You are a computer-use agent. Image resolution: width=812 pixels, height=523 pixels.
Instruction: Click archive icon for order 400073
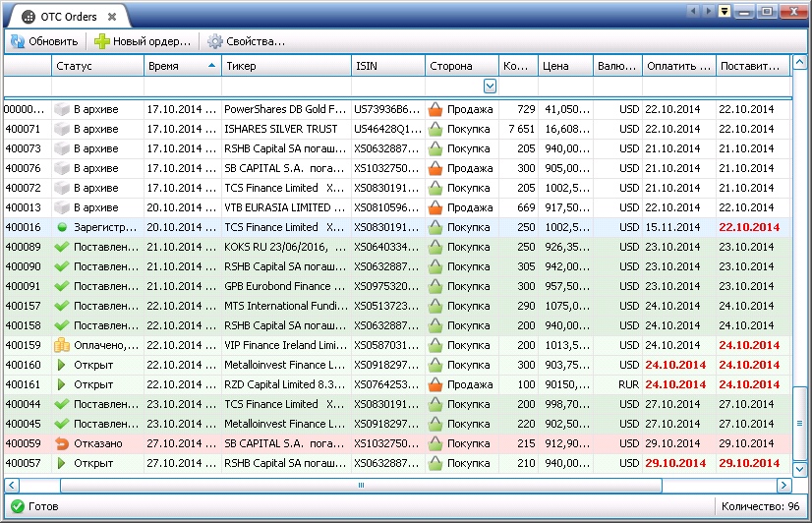(x=62, y=148)
